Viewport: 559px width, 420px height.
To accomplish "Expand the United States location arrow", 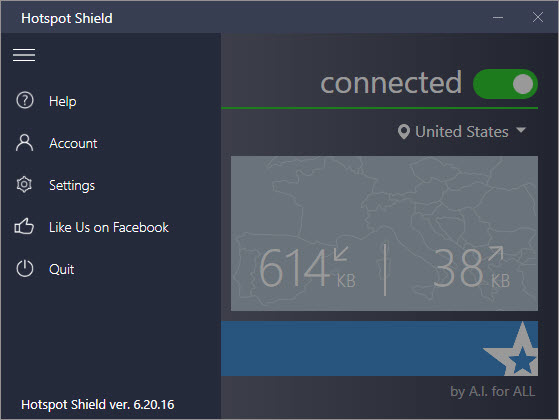I will [521, 130].
